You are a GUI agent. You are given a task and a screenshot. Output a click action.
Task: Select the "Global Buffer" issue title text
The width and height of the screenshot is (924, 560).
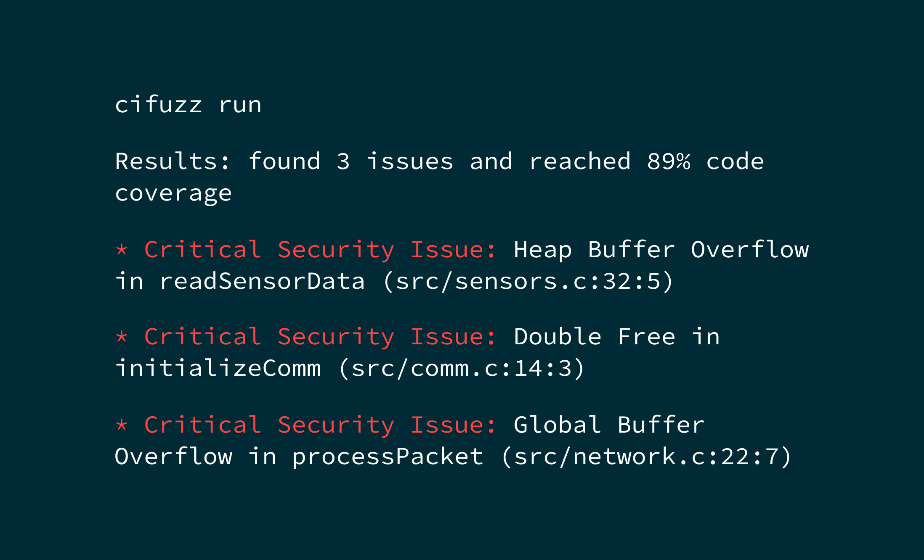[609, 425]
